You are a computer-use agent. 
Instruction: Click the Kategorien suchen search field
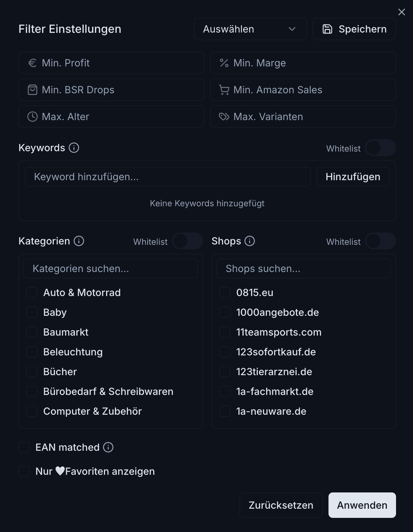(110, 268)
